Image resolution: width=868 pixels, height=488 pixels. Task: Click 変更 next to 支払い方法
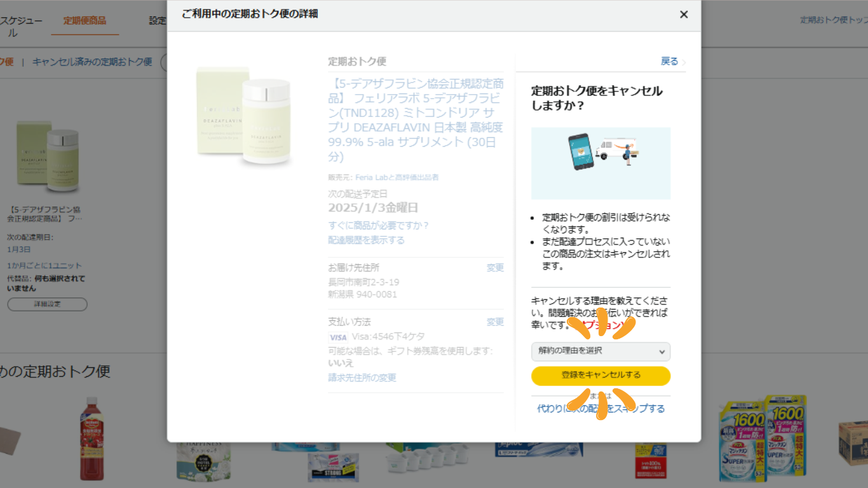click(x=495, y=322)
